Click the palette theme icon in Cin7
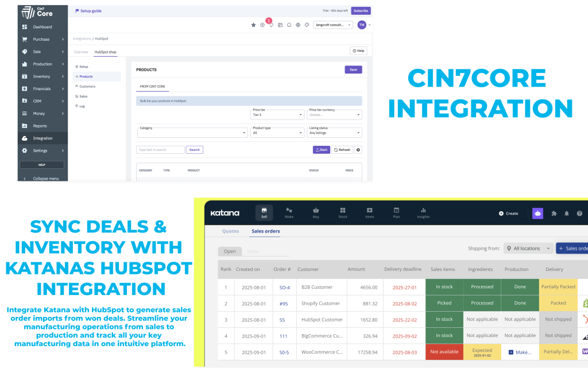588x368 pixels. click(x=307, y=25)
